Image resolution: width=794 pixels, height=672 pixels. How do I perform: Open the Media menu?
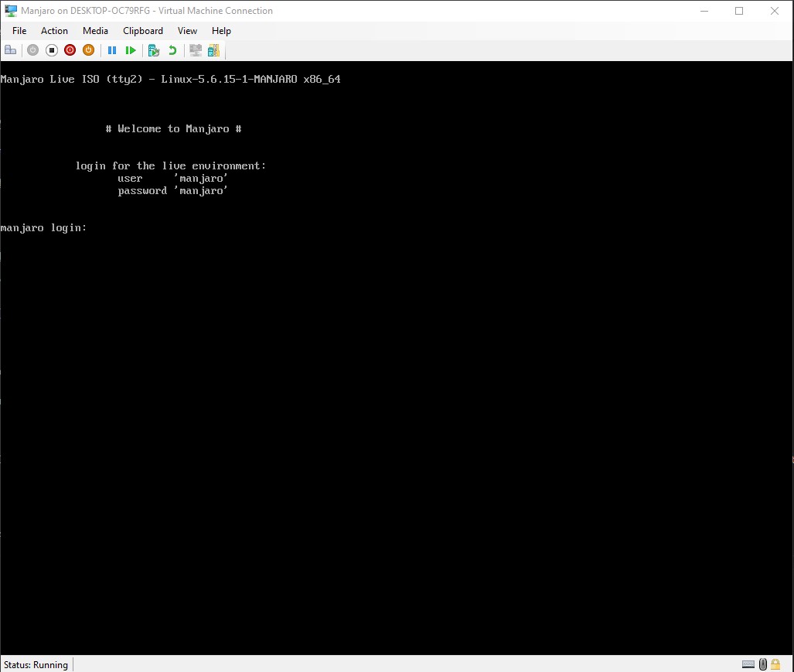(x=95, y=31)
